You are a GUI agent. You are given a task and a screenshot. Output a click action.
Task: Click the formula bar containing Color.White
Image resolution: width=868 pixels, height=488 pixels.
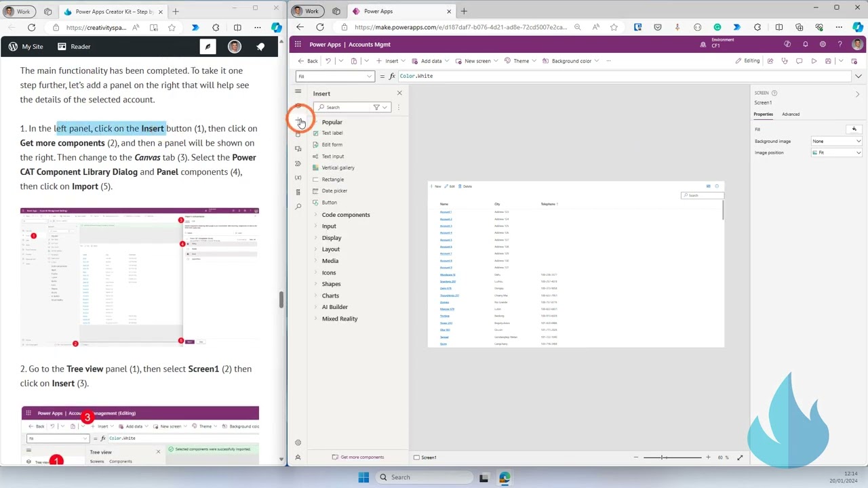click(624, 76)
